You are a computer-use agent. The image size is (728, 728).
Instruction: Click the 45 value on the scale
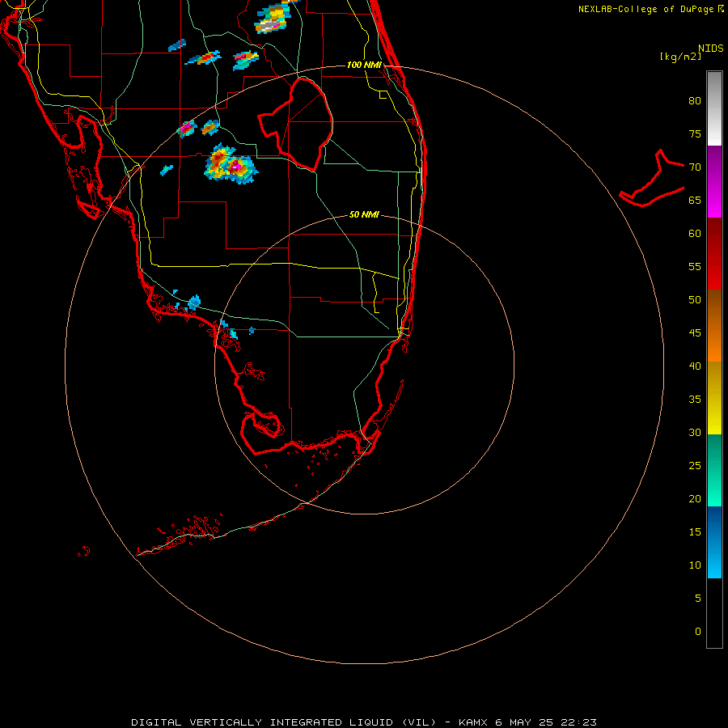click(695, 333)
